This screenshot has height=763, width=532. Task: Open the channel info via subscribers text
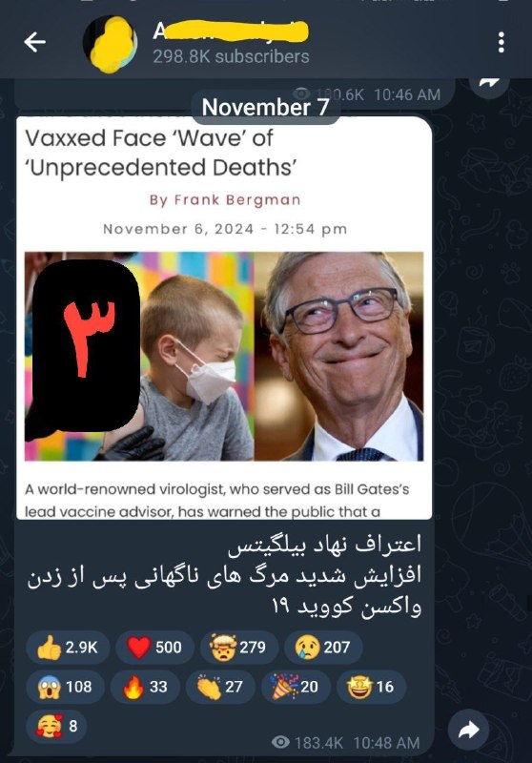click(231, 57)
